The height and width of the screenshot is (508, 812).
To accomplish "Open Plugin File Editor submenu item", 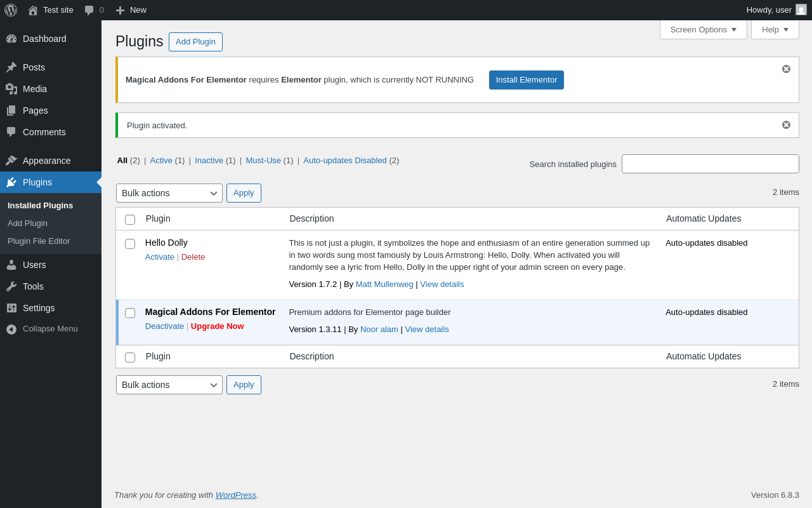I will tap(39, 241).
